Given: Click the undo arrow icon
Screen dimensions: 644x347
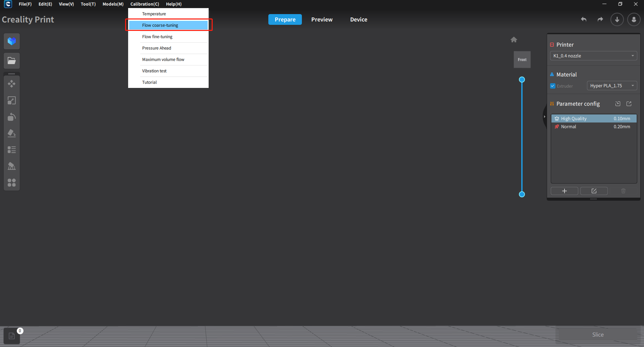Looking at the screenshot, I should point(584,19).
